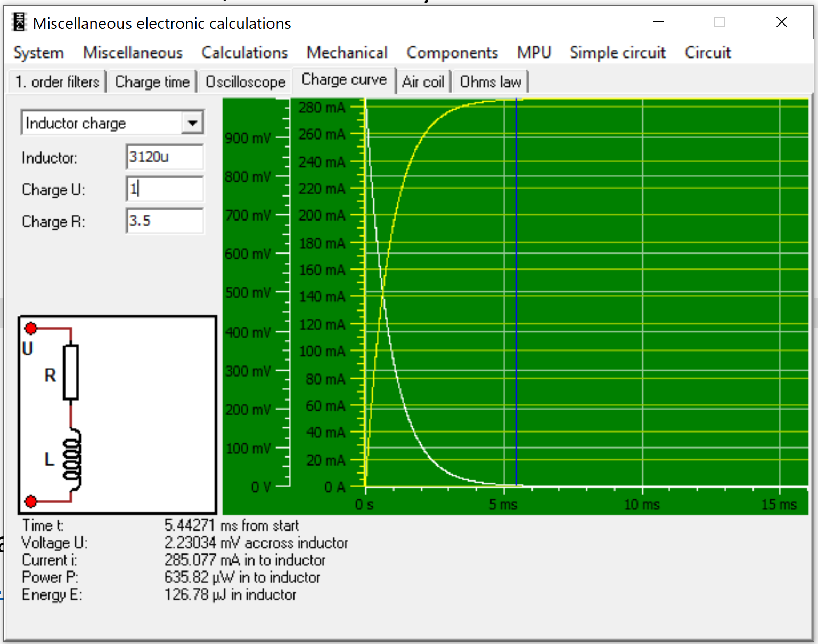Click the bottom red terminal in circuit diagram
The width and height of the screenshot is (818, 644).
31,501
